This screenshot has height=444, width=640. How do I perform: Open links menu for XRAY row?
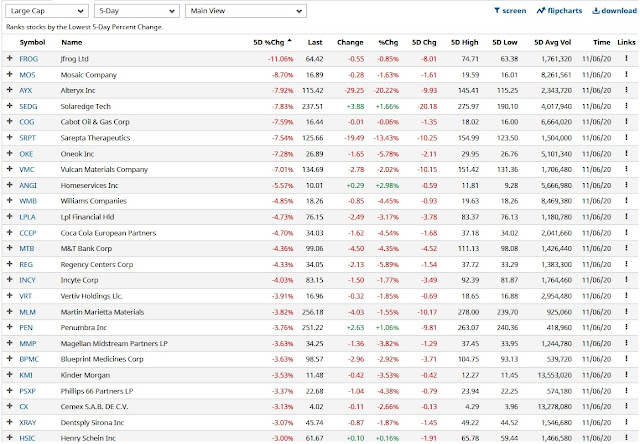coord(626,422)
